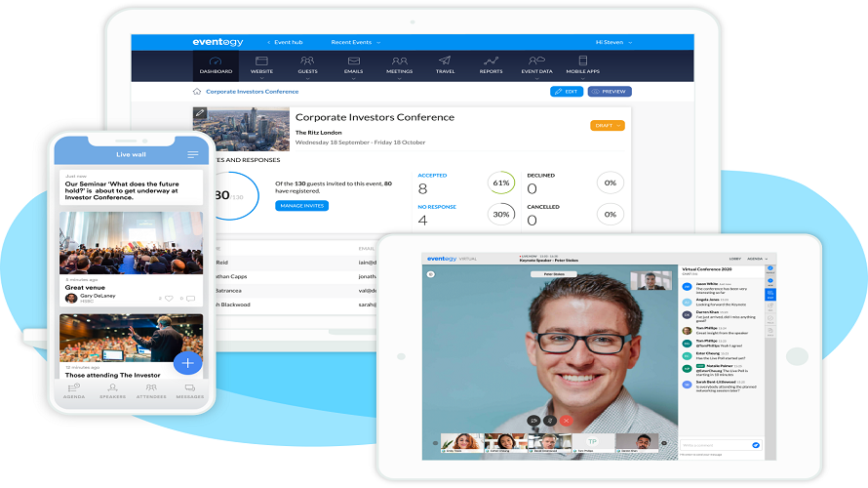This screenshot has width=868, height=488.
Task: Click the round back icon on the tablet video
Action: [431, 274]
